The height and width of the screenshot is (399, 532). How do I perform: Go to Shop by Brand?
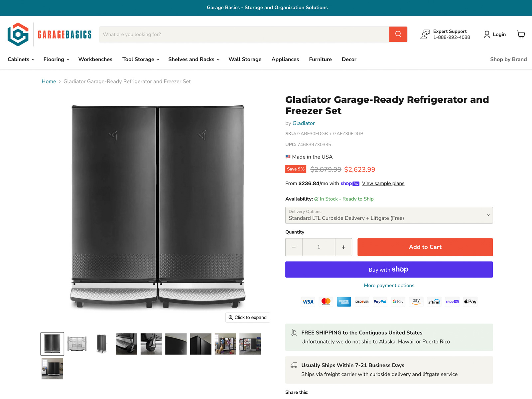[508, 60]
